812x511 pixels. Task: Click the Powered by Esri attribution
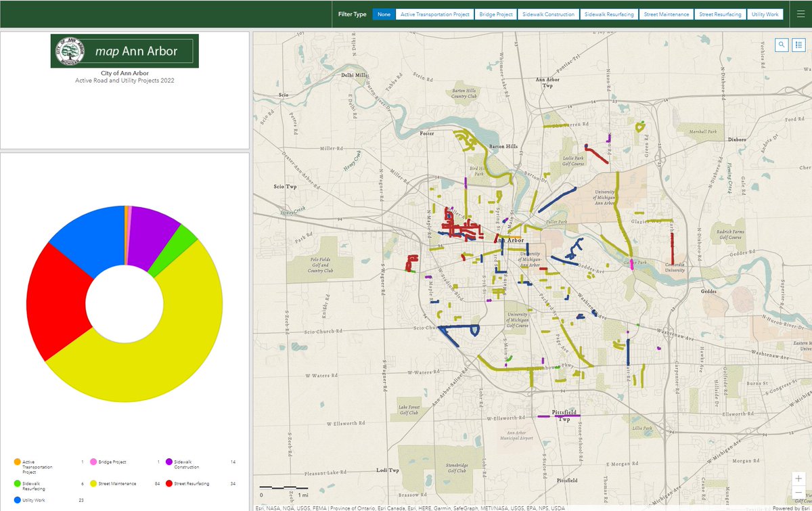(790, 508)
